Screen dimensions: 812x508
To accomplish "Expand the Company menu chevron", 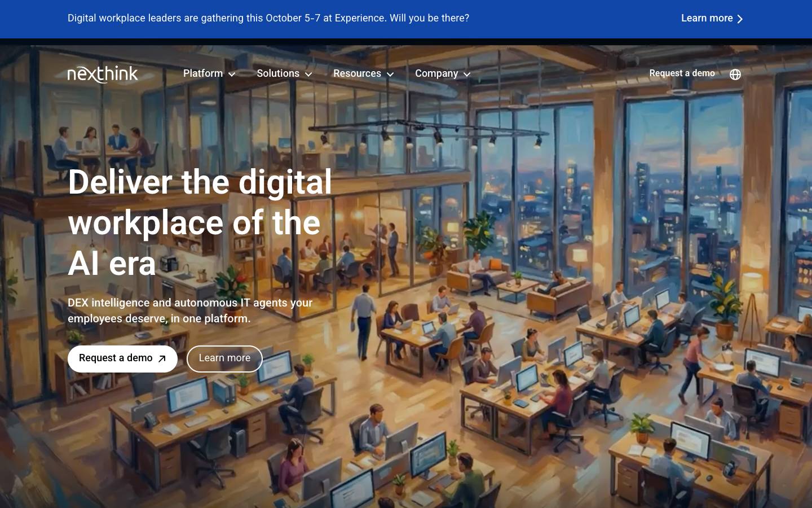I will pyautogui.click(x=467, y=75).
